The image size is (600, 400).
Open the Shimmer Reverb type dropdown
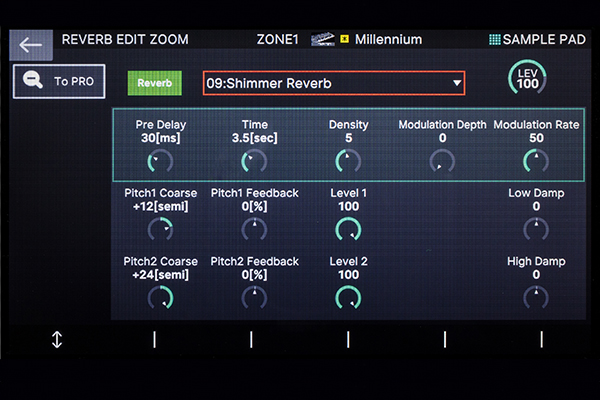[334, 83]
